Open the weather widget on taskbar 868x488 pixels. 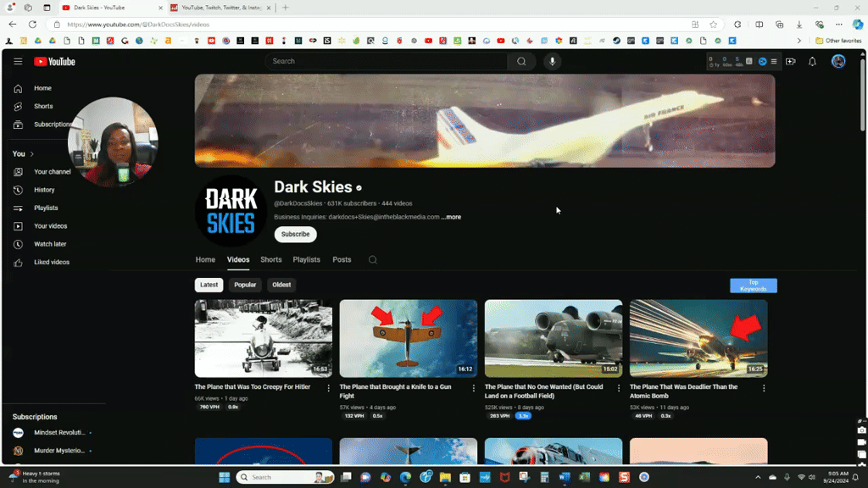click(35, 477)
